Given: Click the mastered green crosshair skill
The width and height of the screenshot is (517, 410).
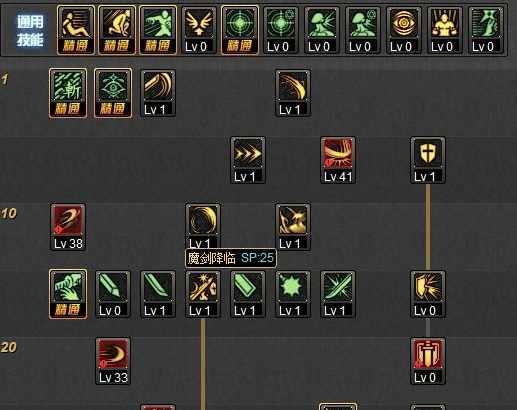Looking at the screenshot, I should [240, 30].
